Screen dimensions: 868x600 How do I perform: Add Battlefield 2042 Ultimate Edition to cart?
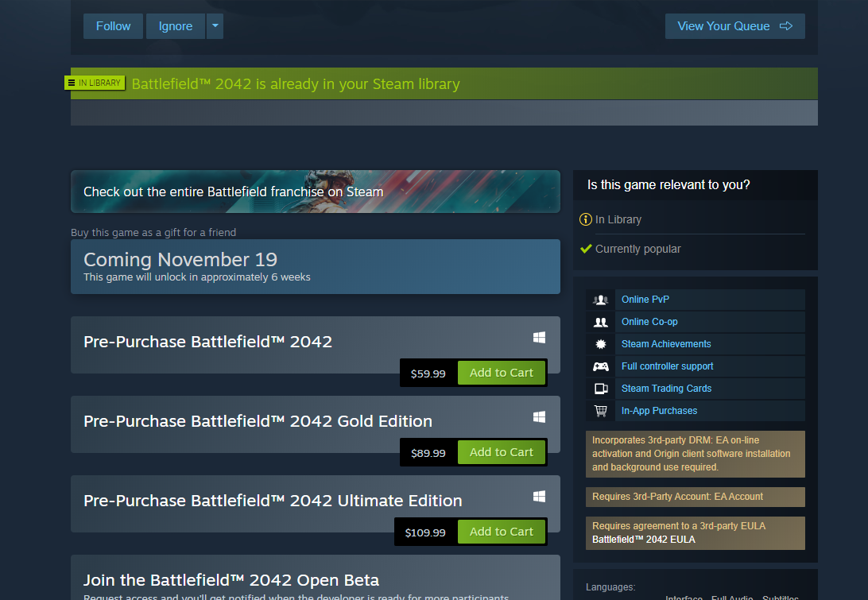point(501,532)
